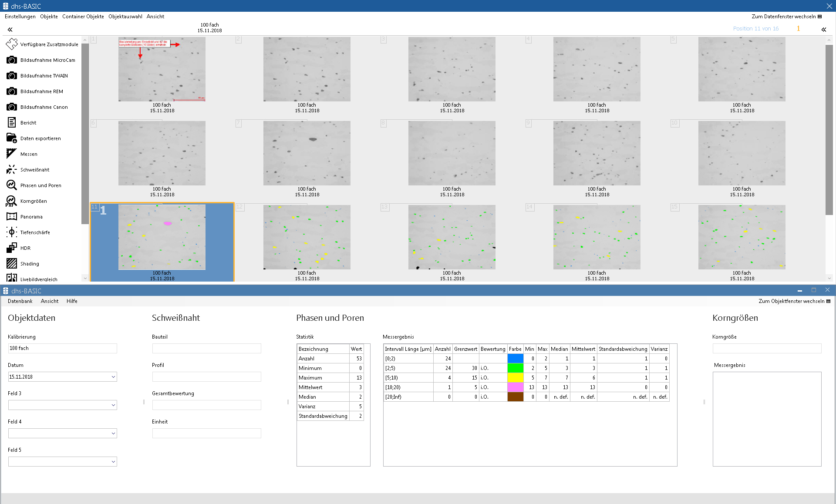Image resolution: width=836 pixels, height=504 pixels.
Task: Open the Datum dropdown
Action: click(113, 376)
